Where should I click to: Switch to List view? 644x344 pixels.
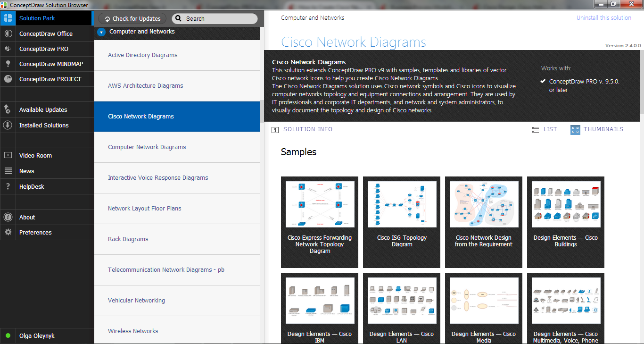[544, 129]
